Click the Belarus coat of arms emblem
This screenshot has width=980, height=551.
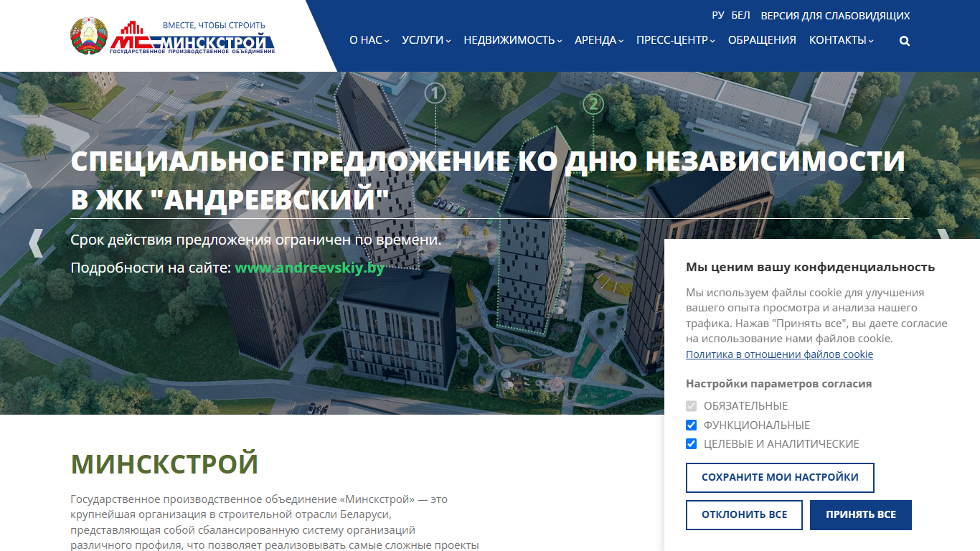click(x=88, y=37)
